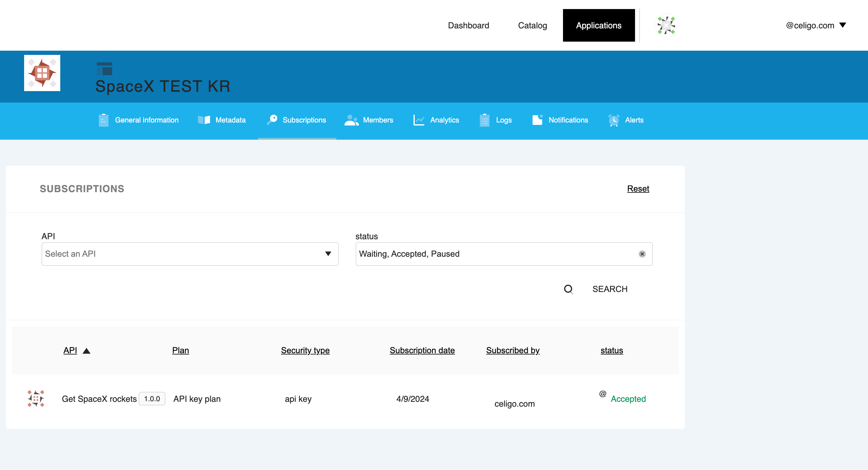Click the magnifying glass search icon
This screenshot has height=470, width=868.
click(x=568, y=289)
